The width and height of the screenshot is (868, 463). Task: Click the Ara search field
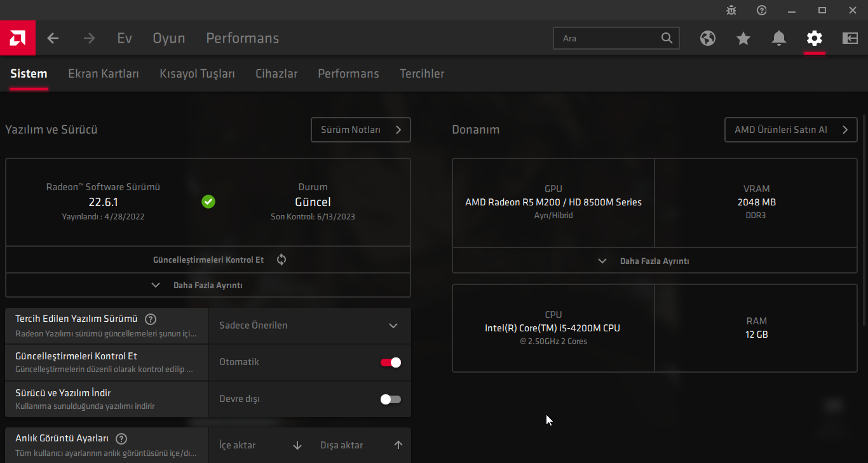click(x=616, y=38)
